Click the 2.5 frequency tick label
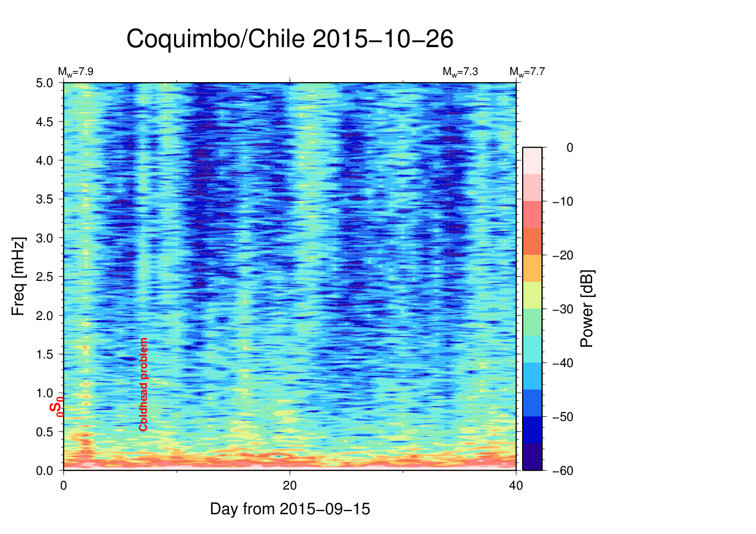756x534 pixels. pyautogui.click(x=44, y=277)
